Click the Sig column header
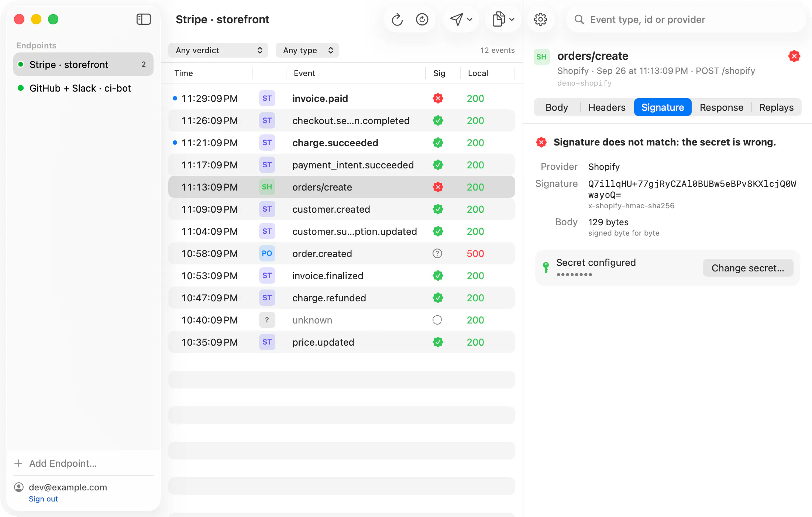The image size is (812, 517). pyautogui.click(x=439, y=73)
